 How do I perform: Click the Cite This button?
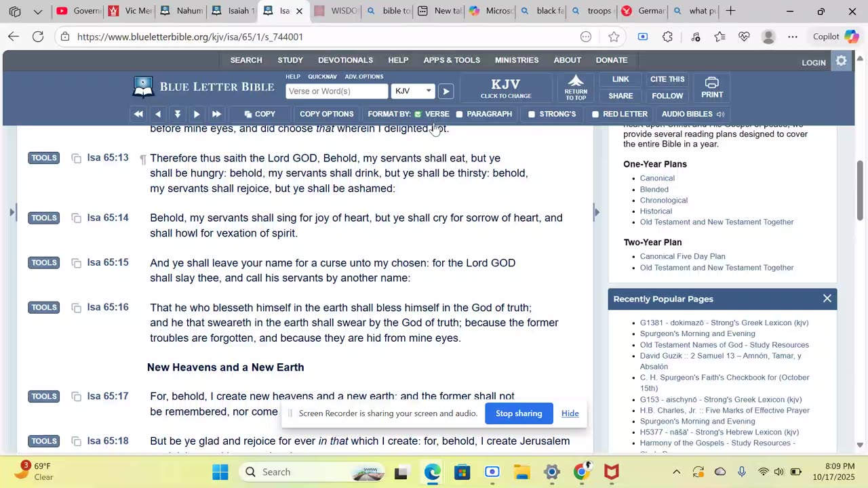(x=667, y=79)
